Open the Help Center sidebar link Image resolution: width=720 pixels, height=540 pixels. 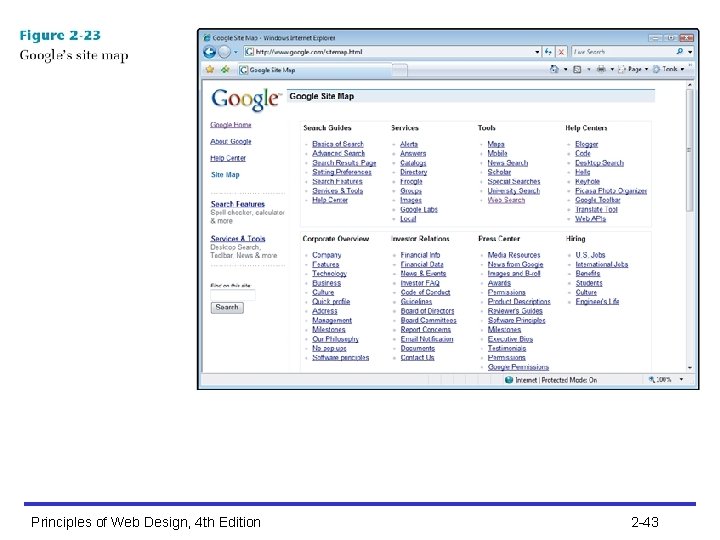click(228, 158)
